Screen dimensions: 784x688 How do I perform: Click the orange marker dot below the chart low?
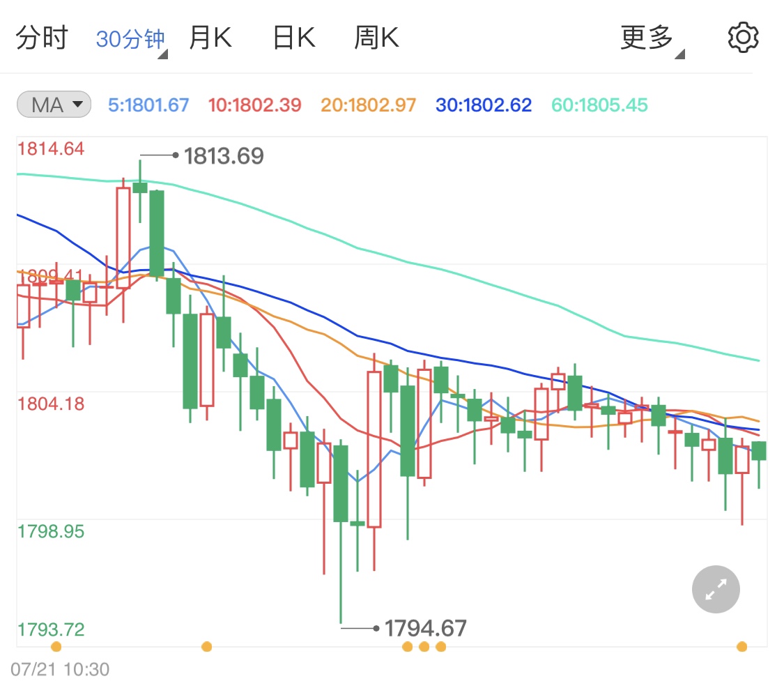(424, 647)
